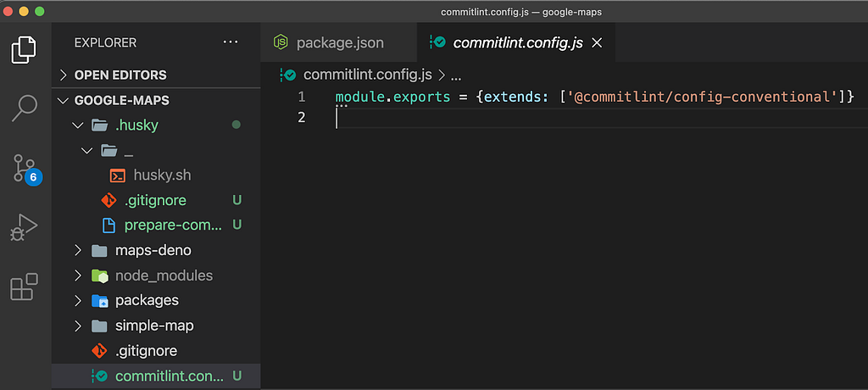Click the simple-map folder icon
868x390 pixels.
[99, 326]
